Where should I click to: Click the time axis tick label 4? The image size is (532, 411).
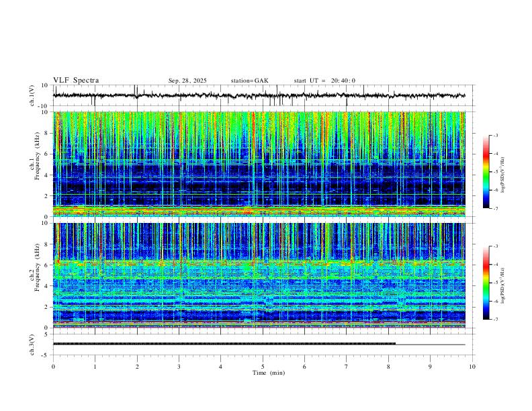tap(220, 367)
